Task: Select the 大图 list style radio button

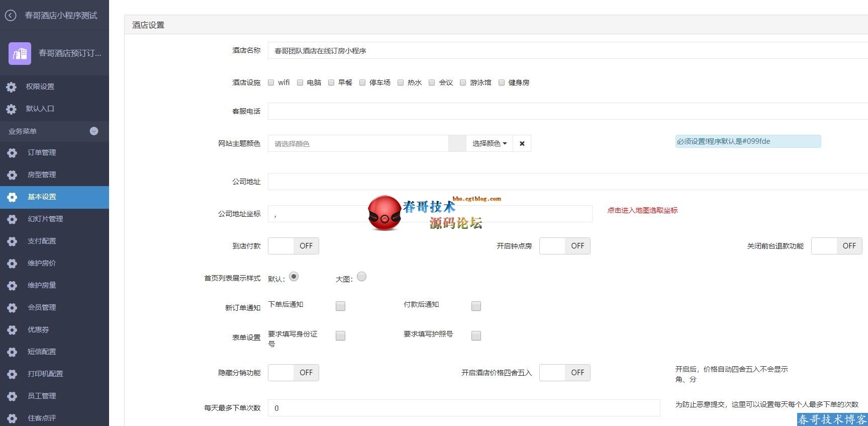Action: point(361,277)
